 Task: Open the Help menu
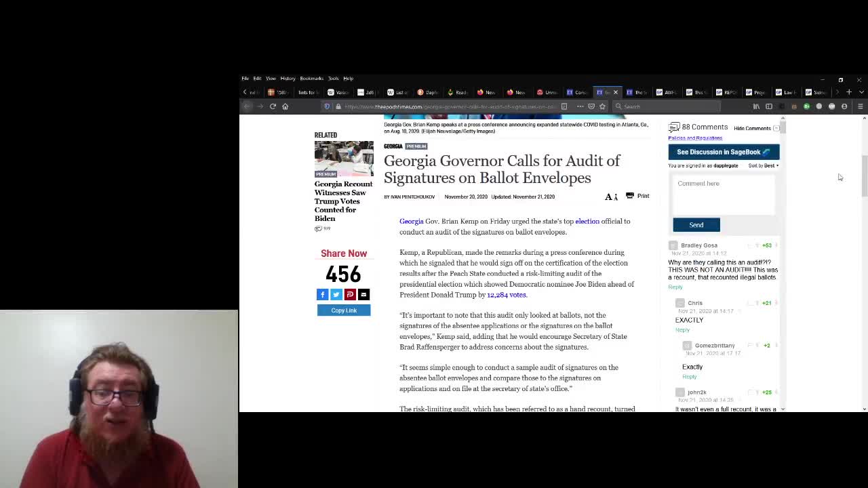(x=349, y=78)
